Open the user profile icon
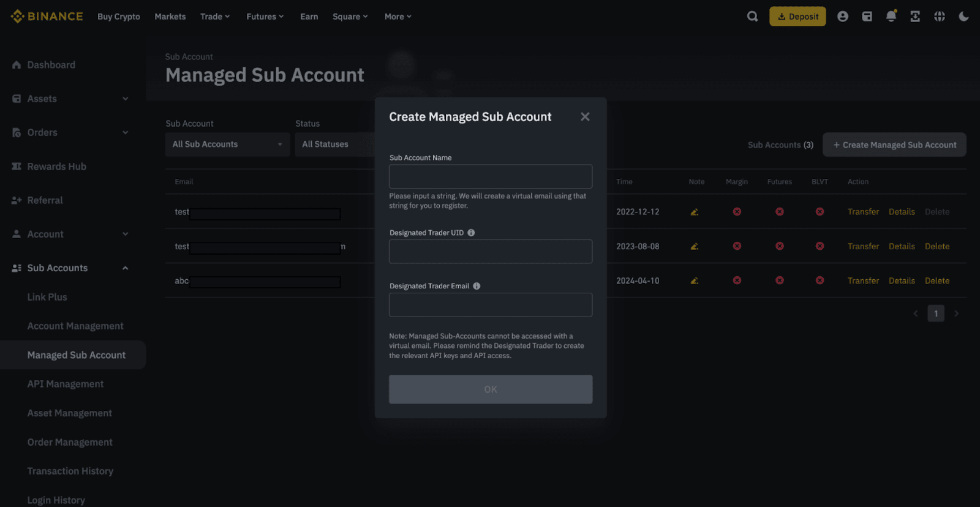Viewport: 980px width, 507px height. tap(843, 17)
